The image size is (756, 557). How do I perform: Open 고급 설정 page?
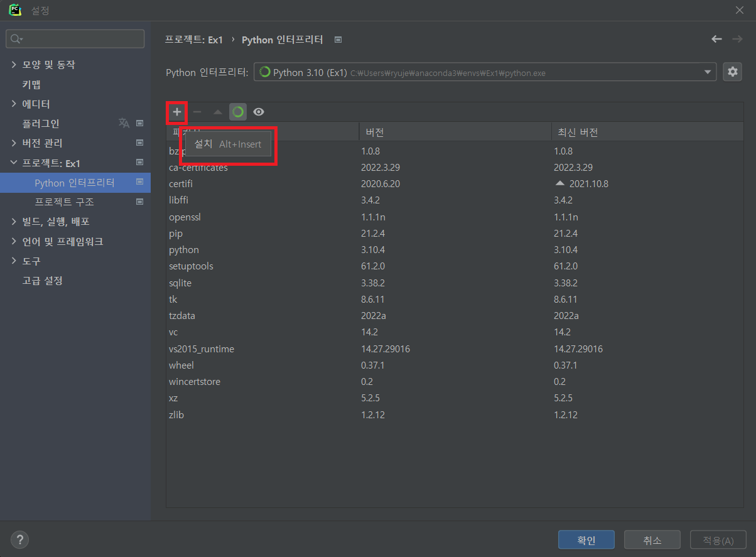[42, 281]
